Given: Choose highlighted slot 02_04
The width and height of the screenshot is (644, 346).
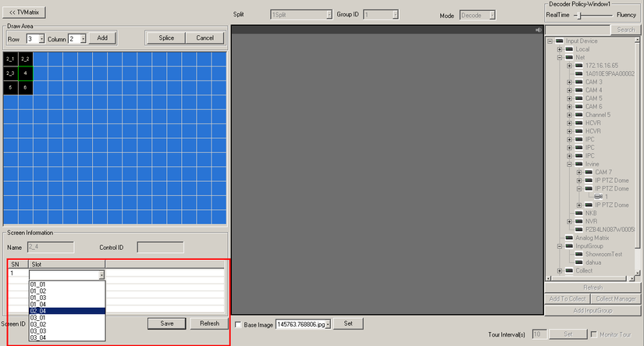Looking at the screenshot, I should (x=67, y=311).
